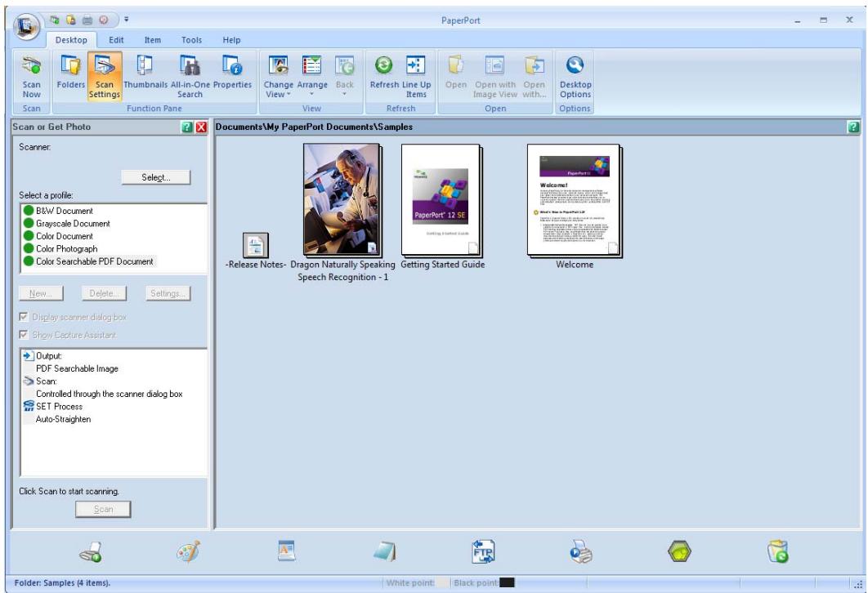Click the PaperPort application orb button

click(x=26, y=26)
